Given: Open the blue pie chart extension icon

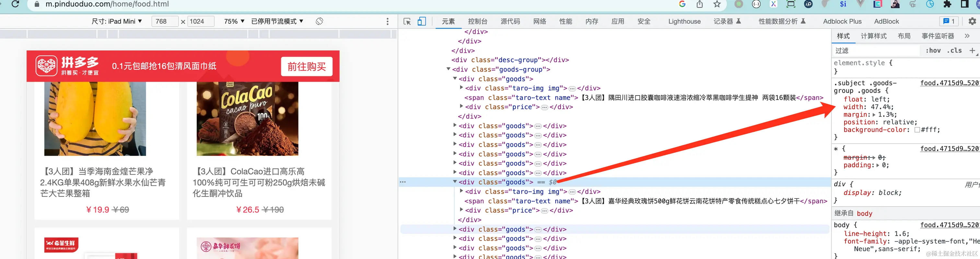Looking at the screenshot, I should pyautogui.click(x=930, y=4).
